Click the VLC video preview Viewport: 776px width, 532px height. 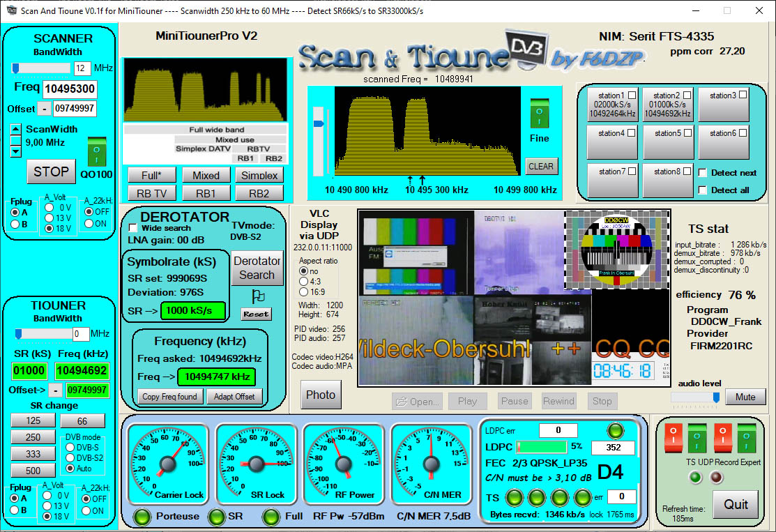click(514, 298)
